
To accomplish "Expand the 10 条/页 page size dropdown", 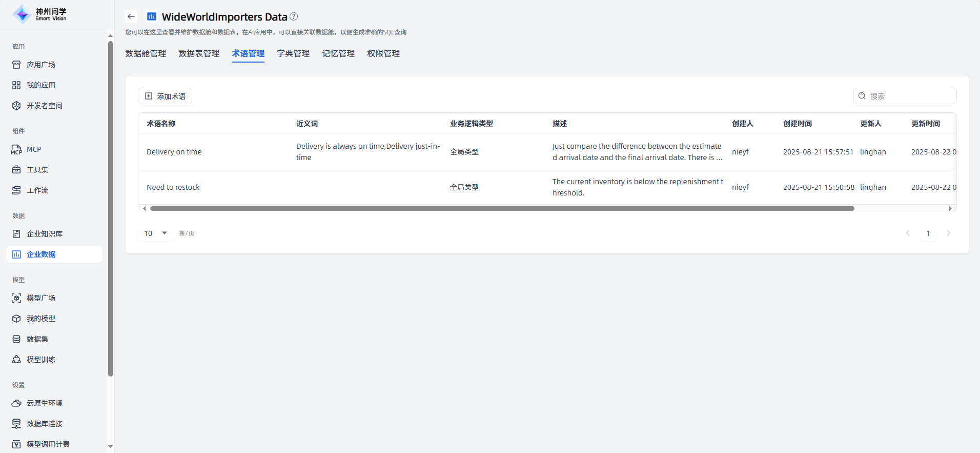I will (x=156, y=233).
